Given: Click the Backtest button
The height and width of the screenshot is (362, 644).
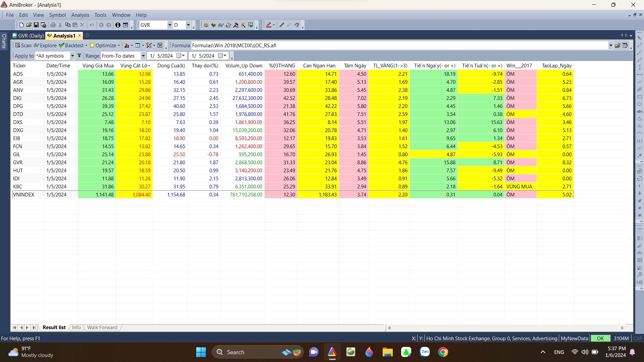Looking at the screenshot, I should (71, 46).
